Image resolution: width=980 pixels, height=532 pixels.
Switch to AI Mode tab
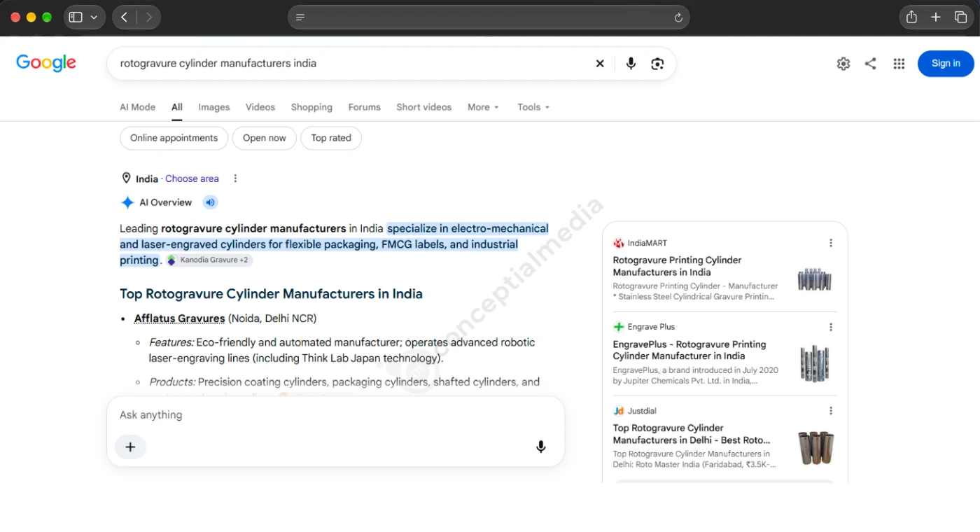[137, 107]
